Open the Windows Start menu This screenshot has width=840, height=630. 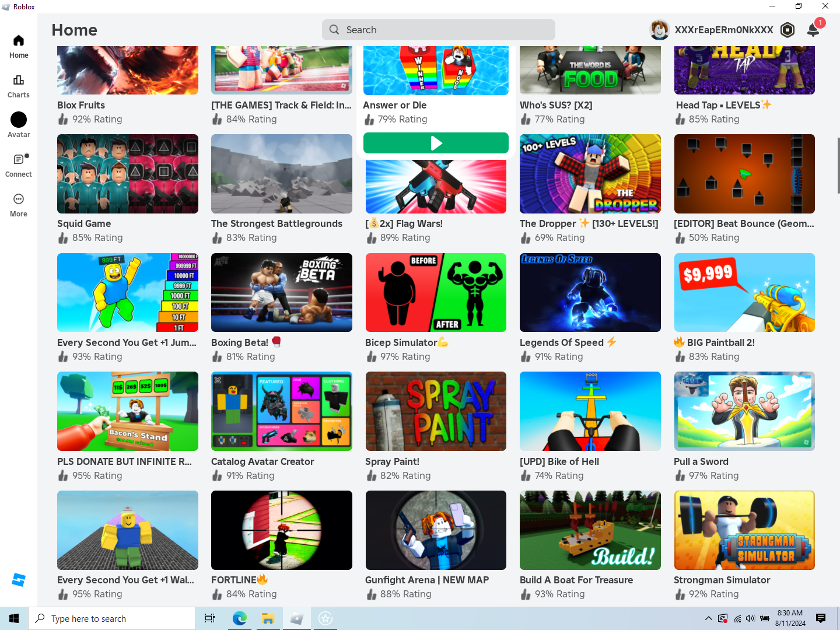coord(14,618)
